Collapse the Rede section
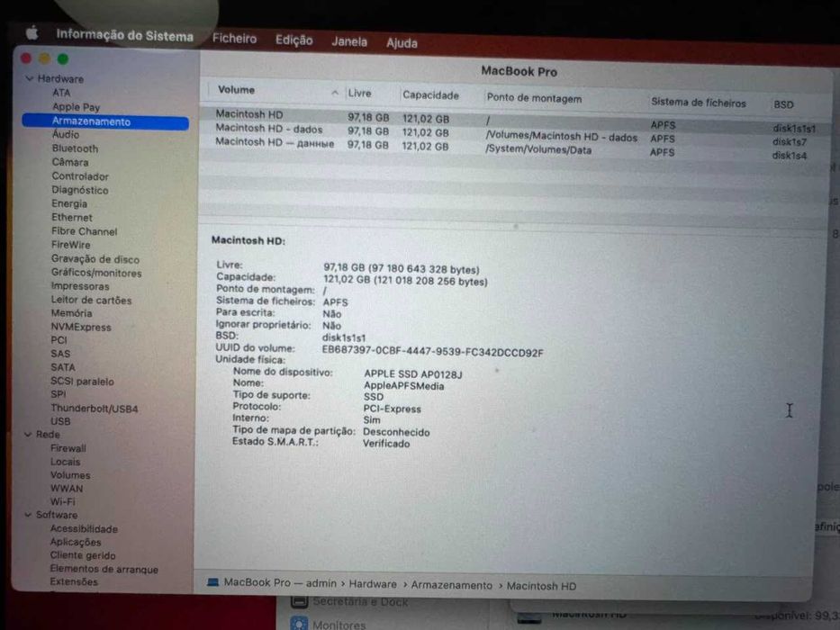Image resolution: width=840 pixels, height=630 pixels. (28, 435)
